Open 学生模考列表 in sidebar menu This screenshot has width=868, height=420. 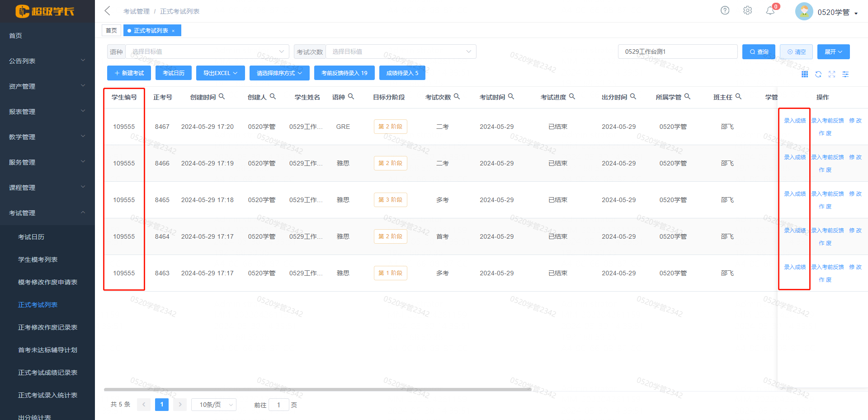[x=38, y=260]
